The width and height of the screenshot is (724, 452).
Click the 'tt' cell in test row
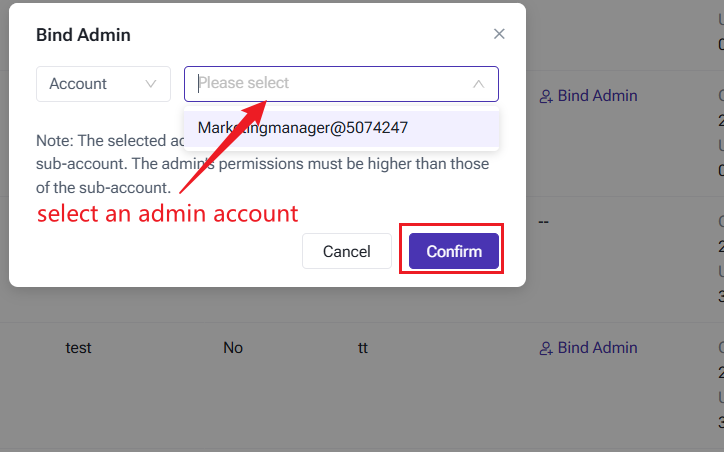pos(363,348)
